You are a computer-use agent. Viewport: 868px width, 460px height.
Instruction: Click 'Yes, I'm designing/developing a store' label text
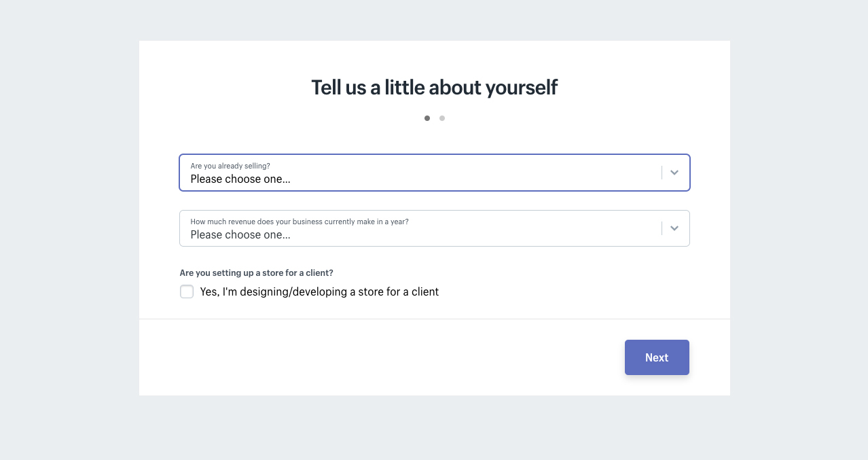click(319, 291)
